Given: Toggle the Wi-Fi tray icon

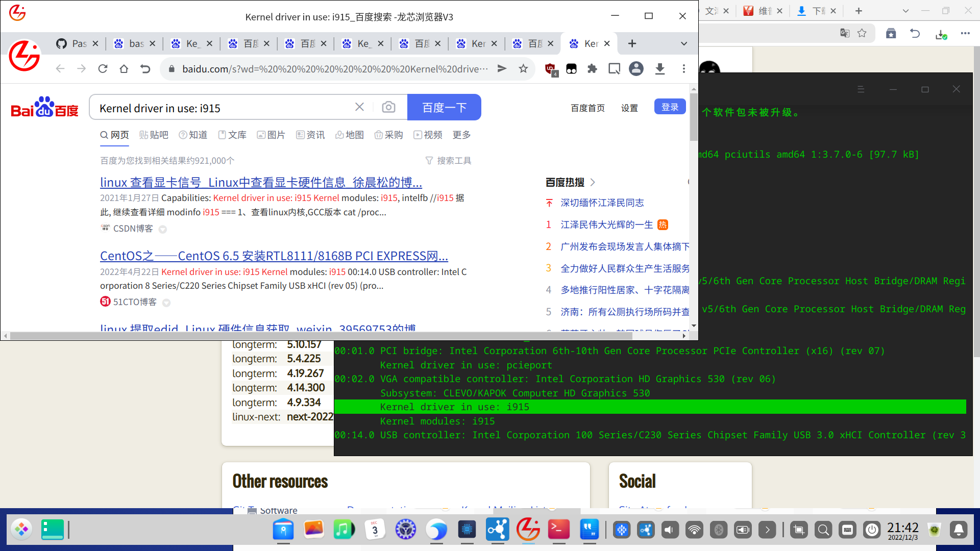Looking at the screenshot, I should click(x=694, y=530).
